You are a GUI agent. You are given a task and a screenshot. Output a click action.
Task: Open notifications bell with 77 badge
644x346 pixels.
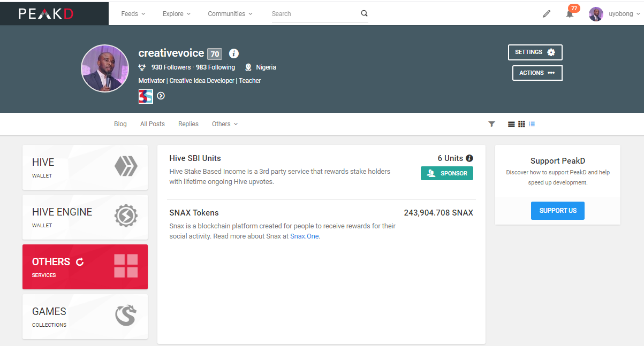(x=570, y=13)
